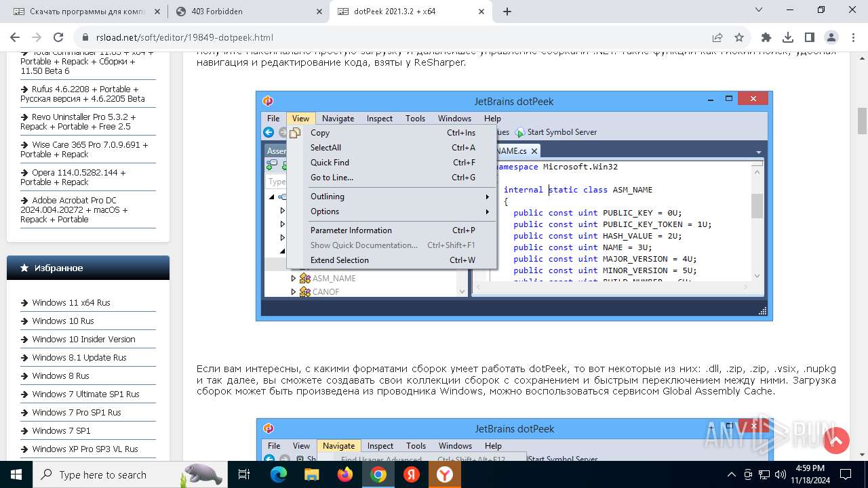Launch Microsoft Edge from the taskbar
The height and width of the screenshot is (488, 868).
tap(279, 474)
